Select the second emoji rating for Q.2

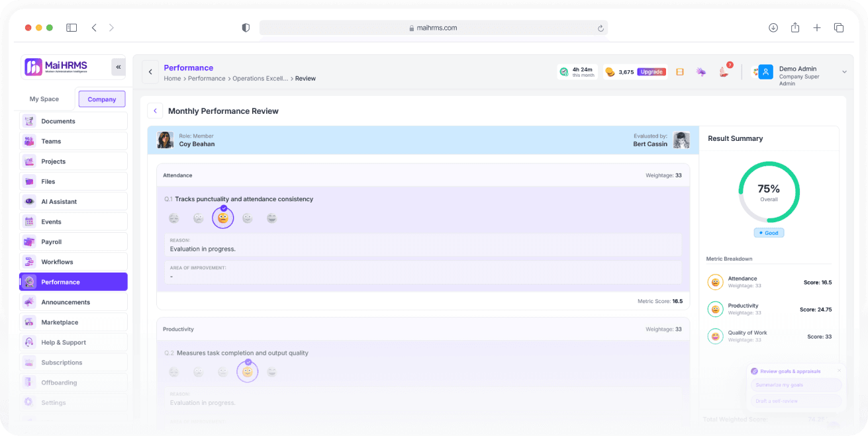(199, 372)
